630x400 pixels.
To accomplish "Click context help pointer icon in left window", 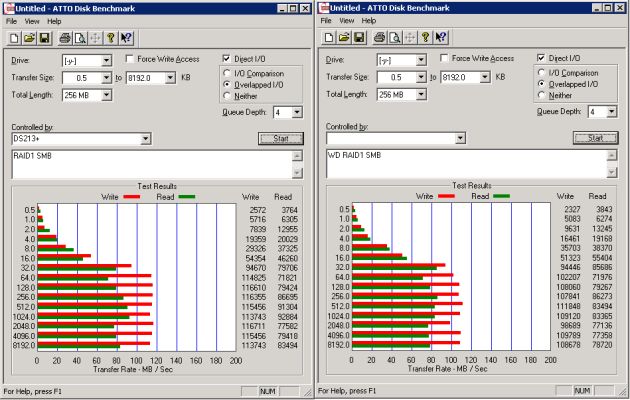I will 126,38.
